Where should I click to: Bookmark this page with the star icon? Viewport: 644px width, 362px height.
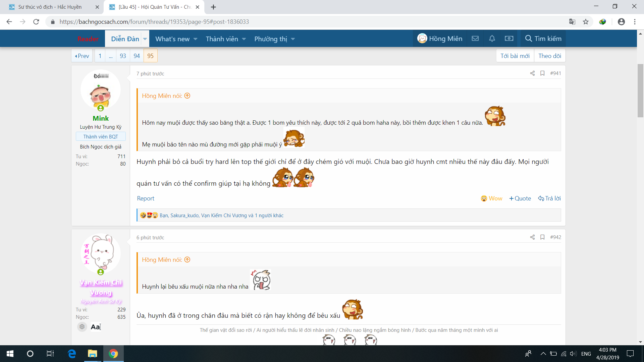pyautogui.click(x=586, y=22)
